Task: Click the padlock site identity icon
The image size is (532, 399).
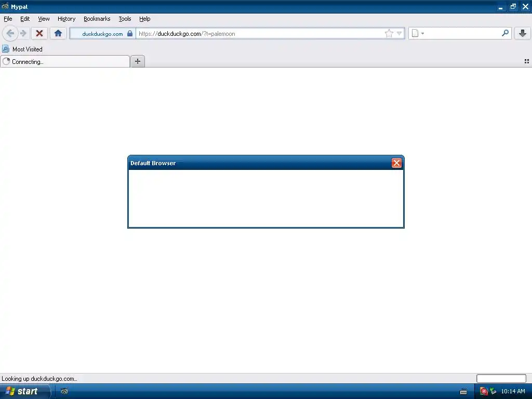Action: 129,33
